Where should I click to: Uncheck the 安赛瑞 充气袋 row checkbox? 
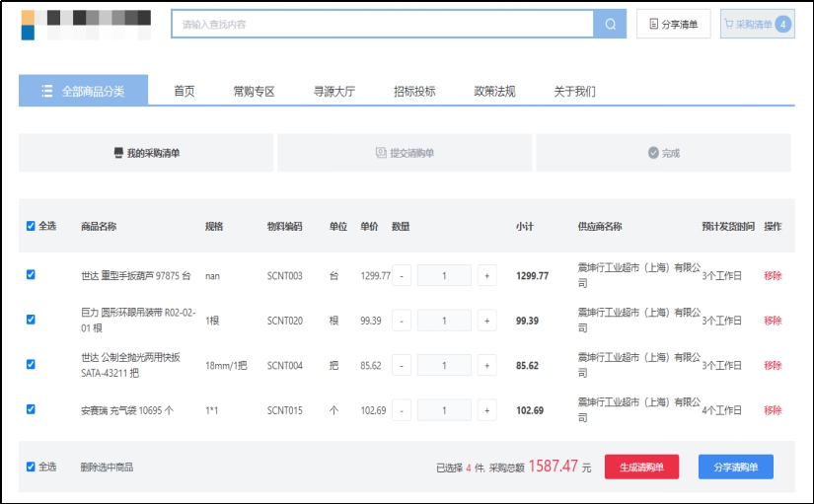[x=31, y=409]
